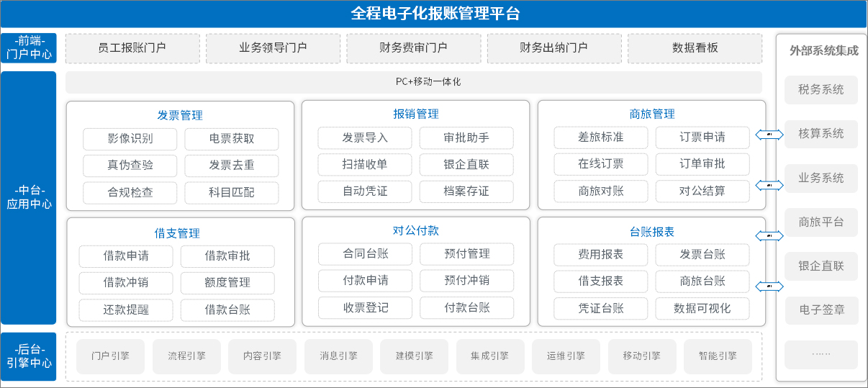868x388 pixels.
Task: Click the double arrow beside 对公结算
Action: (x=769, y=186)
